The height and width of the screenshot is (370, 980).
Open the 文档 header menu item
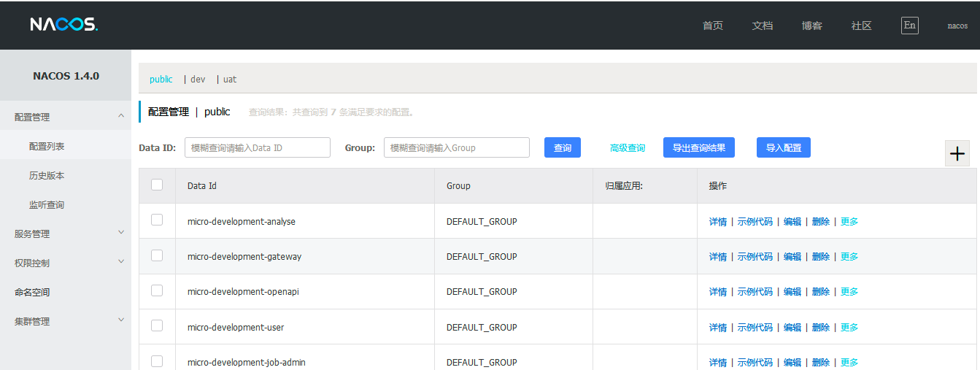click(763, 26)
